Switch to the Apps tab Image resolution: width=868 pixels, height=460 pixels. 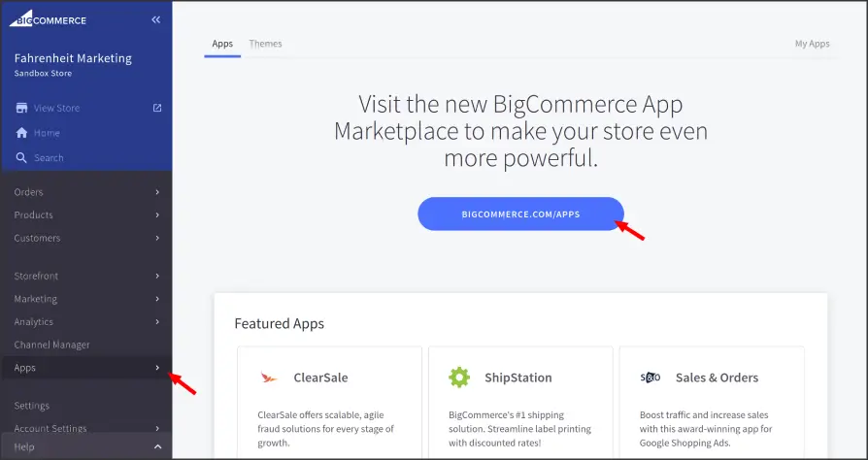[x=222, y=44]
